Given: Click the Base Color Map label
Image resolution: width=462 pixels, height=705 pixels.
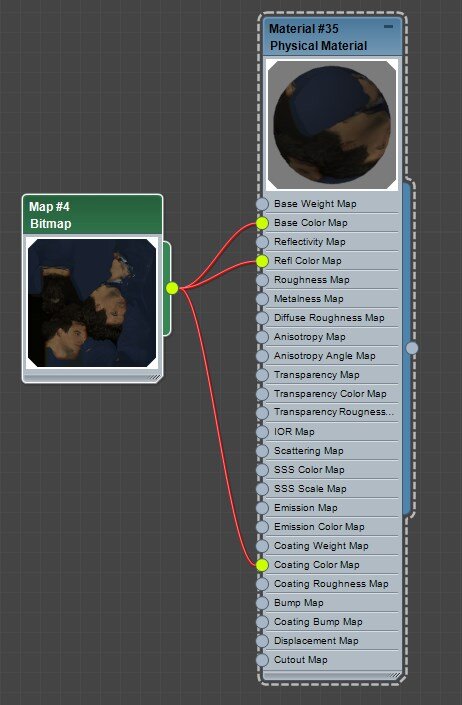Looking at the screenshot, I should [311, 223].
